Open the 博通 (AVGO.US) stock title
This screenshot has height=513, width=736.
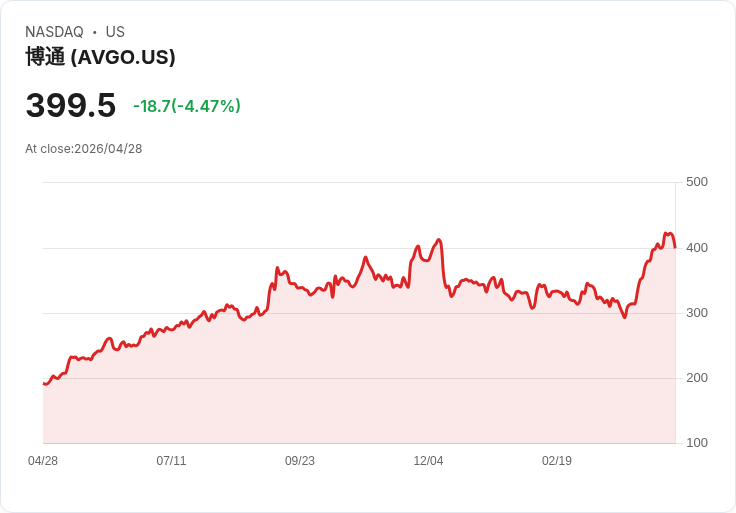[x=100, y=57]
